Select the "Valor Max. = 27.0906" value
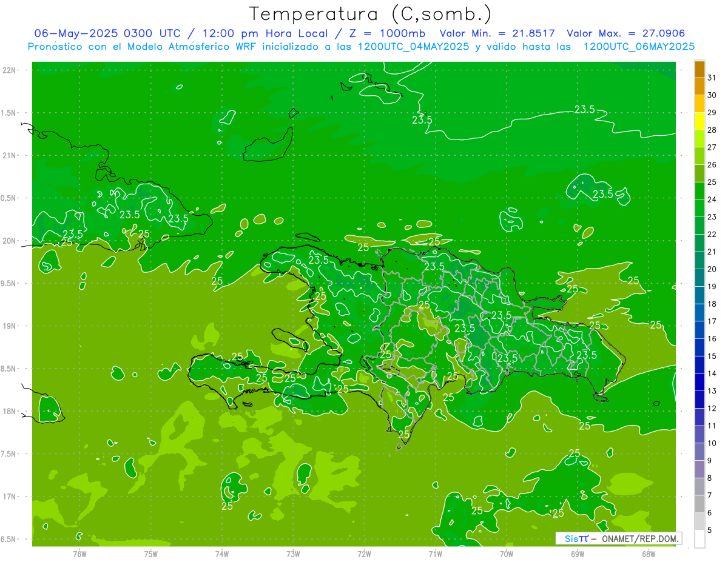The height and width of the screenshot is (562, 728). (626, 33)
